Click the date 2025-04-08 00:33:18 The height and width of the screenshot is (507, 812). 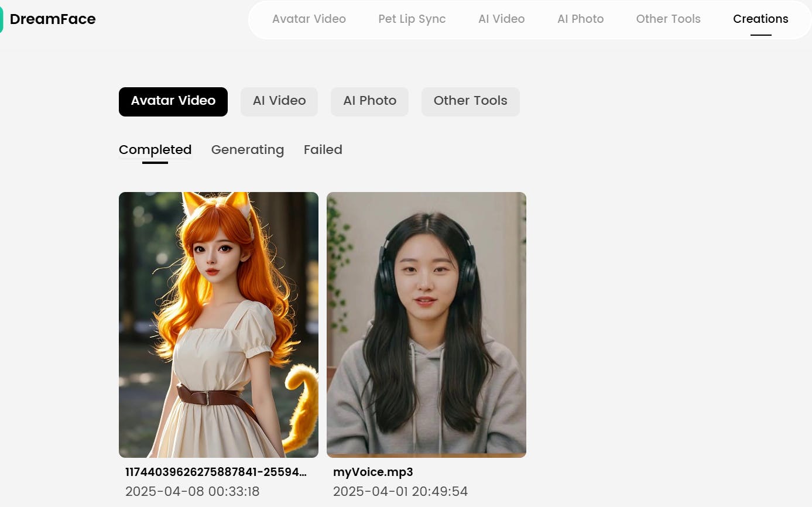(193, 491)
